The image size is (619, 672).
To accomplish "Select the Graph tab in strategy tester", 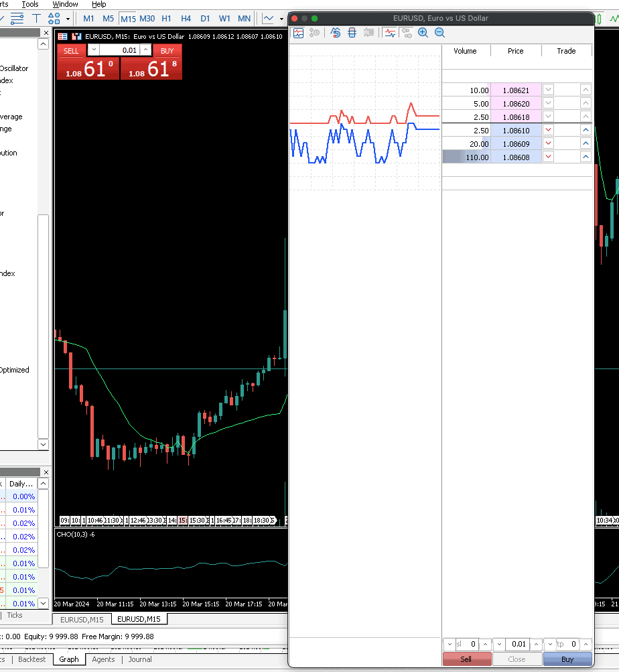I will point(69,659).
